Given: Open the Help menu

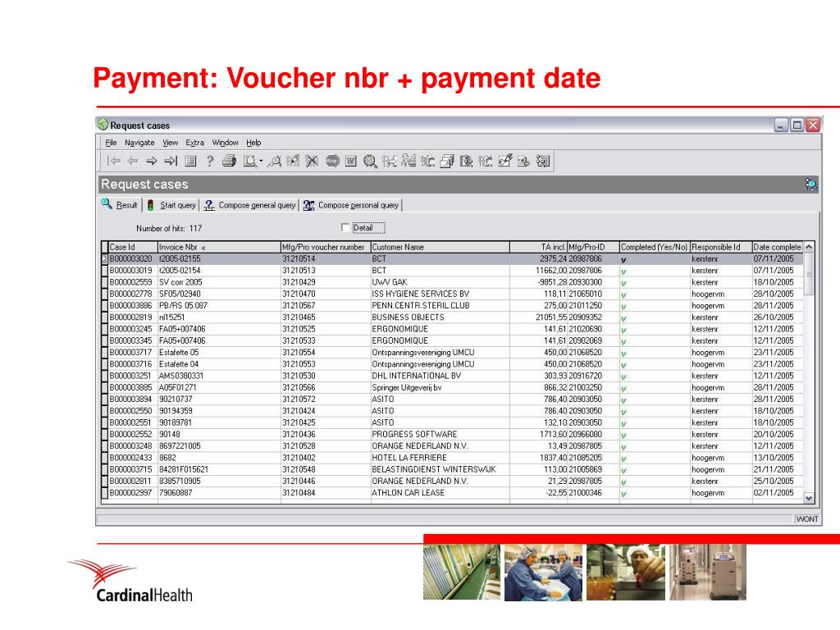Looking at the screenshot, I should [x=253, y=143].
